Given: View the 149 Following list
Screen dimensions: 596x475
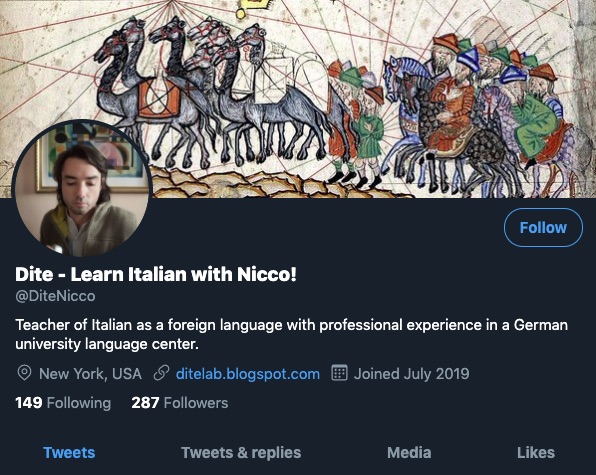Looking at the screenshot, I should pos(63,403).
